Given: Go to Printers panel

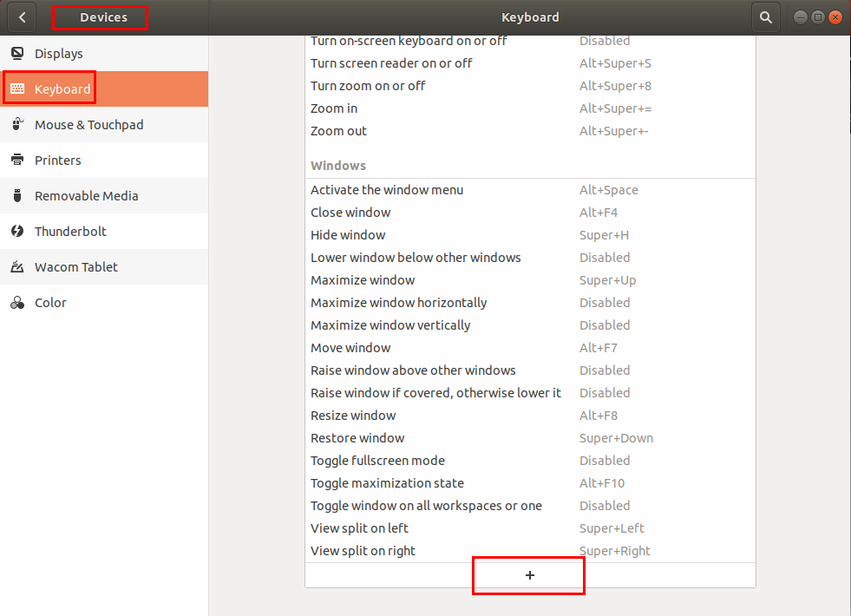Looking at the screenshot, I should 103,161.
